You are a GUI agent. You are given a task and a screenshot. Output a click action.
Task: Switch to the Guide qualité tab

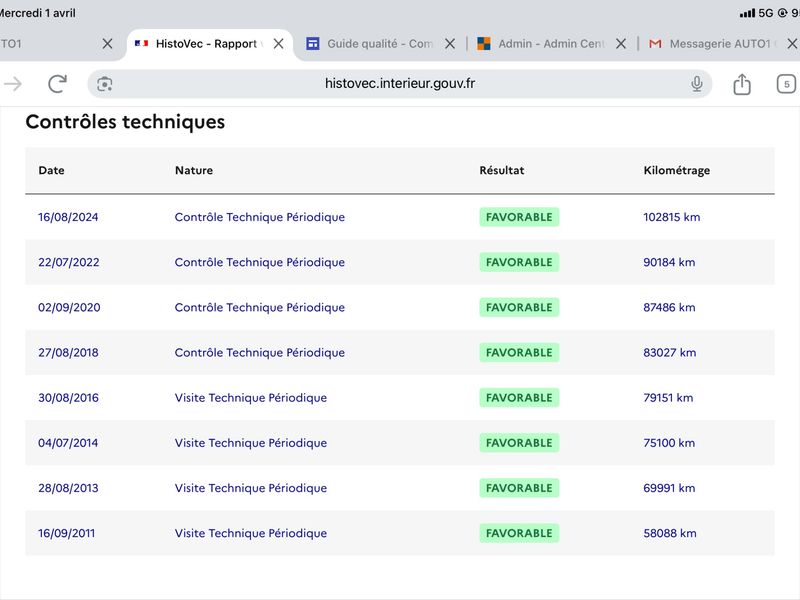click(x=370, y=44)
